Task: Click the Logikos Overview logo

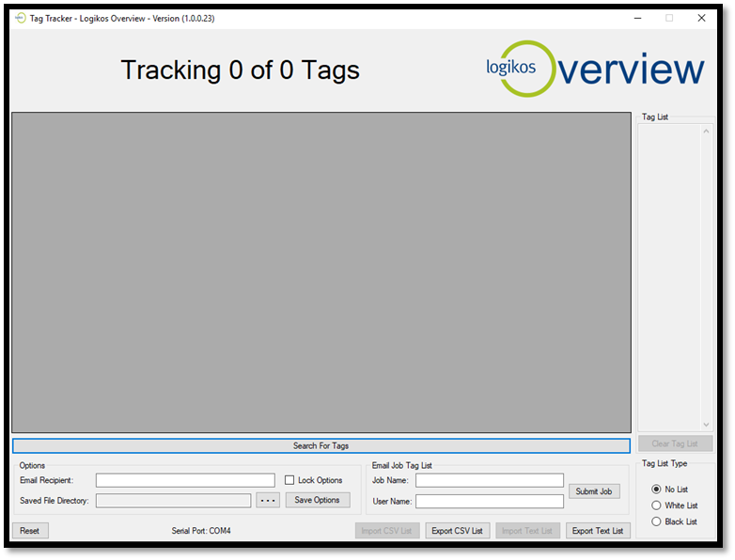Action: pos(594,69)
